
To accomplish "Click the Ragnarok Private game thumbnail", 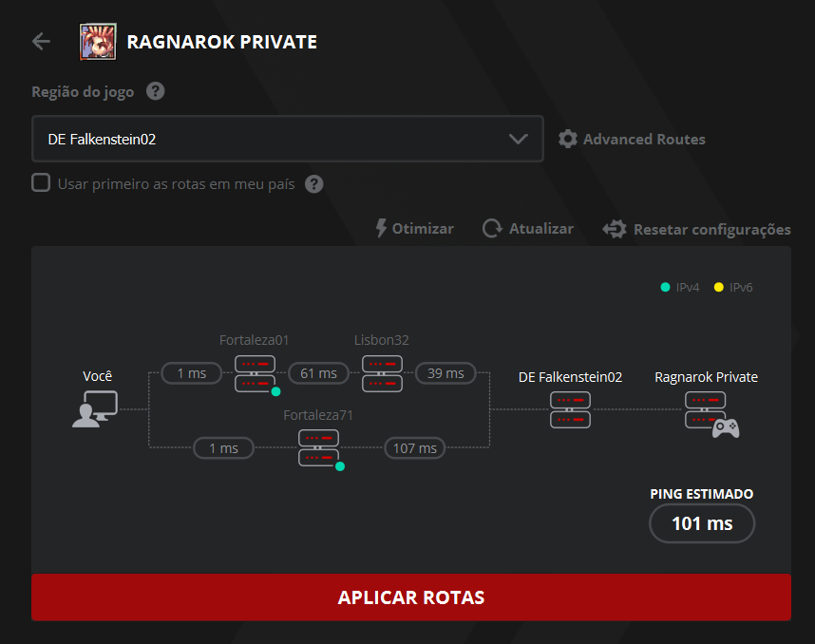I will (98, 42).
